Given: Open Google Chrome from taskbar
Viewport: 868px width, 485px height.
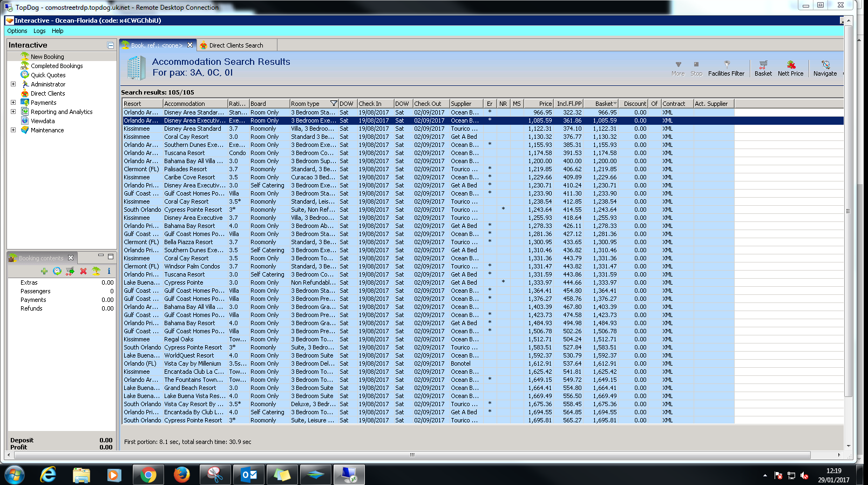Looking at the screenshot, I should tap(148, 475).
